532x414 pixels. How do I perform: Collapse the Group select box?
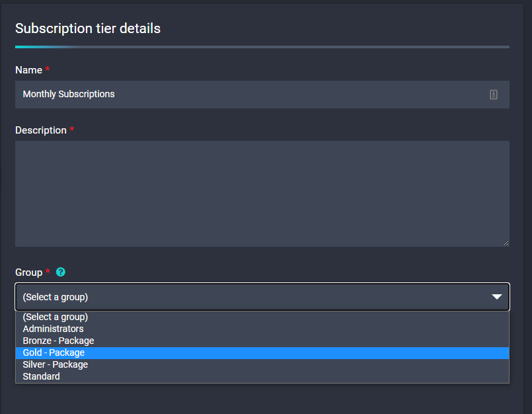click(262, 297)
